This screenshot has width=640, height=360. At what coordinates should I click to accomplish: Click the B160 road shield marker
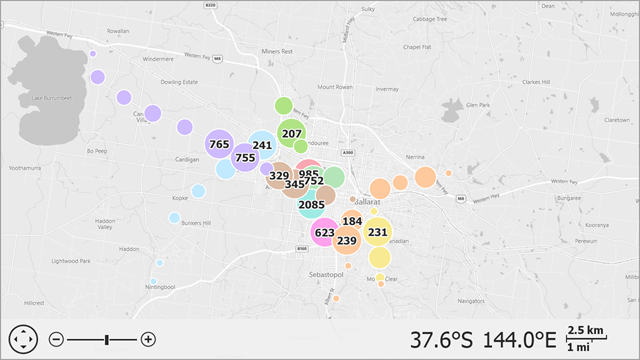(302, 249)
